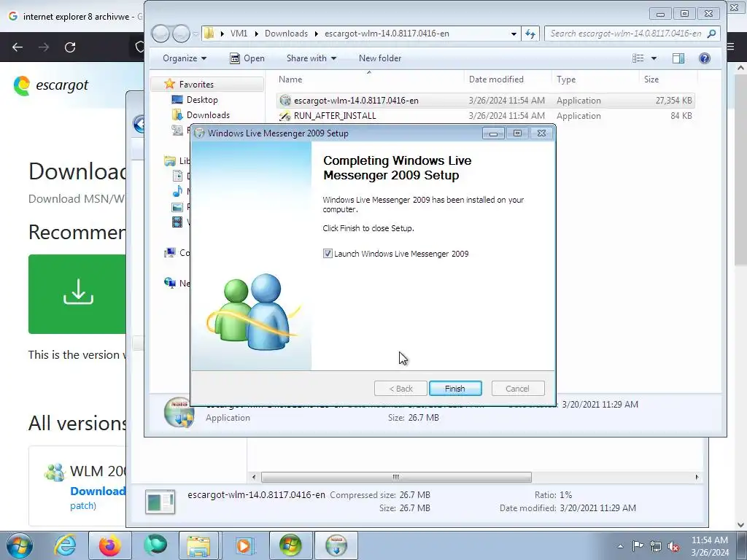This screenshot has width=747, height=560.
Task: Click Music library icon in navigation pane
Action: click(x=177, y=192)
